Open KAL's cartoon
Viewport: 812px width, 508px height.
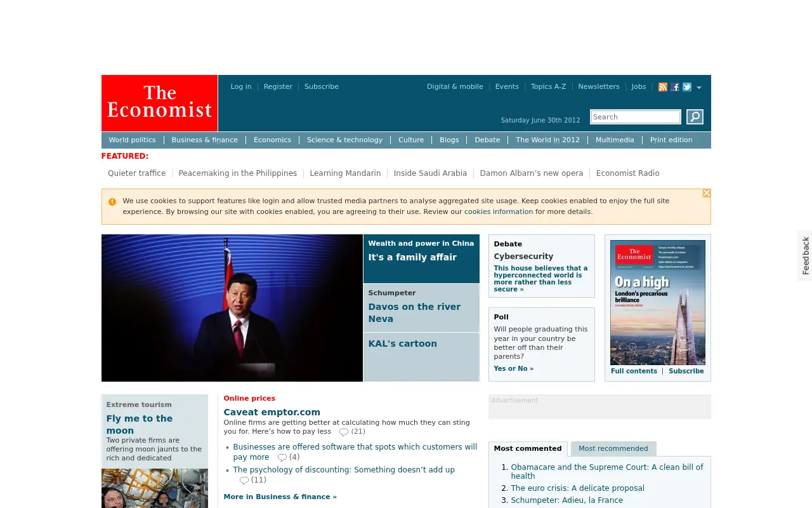point(403,344)
